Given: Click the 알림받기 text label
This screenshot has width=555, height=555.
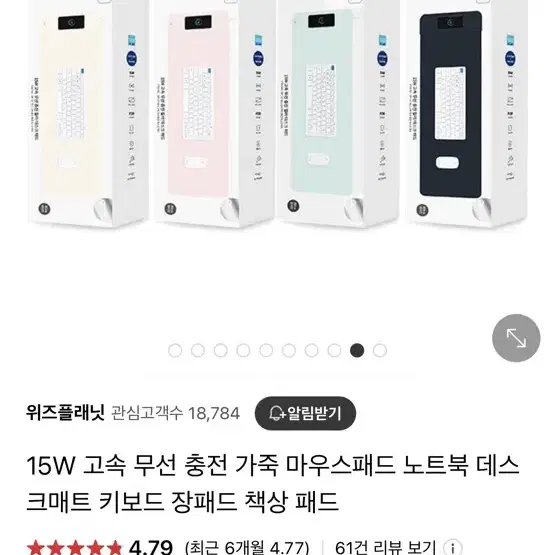Looking at the screenshot, I should [314, 413].
